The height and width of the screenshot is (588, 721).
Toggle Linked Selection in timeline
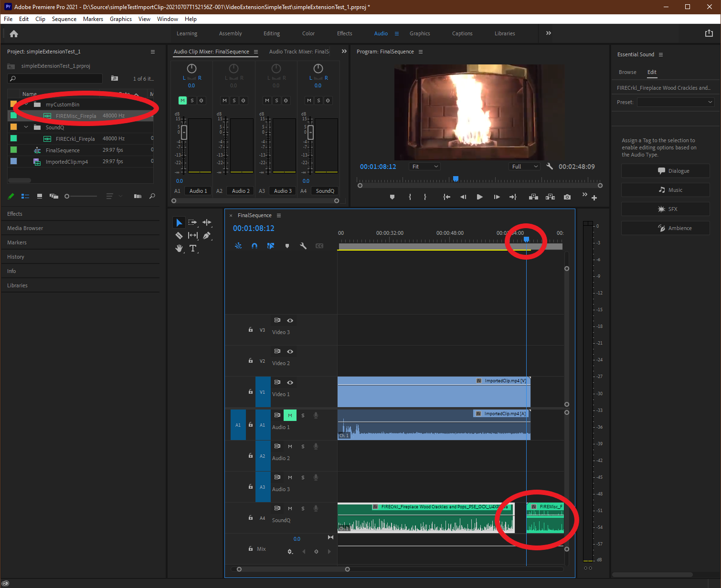click(x=271, y=246)
